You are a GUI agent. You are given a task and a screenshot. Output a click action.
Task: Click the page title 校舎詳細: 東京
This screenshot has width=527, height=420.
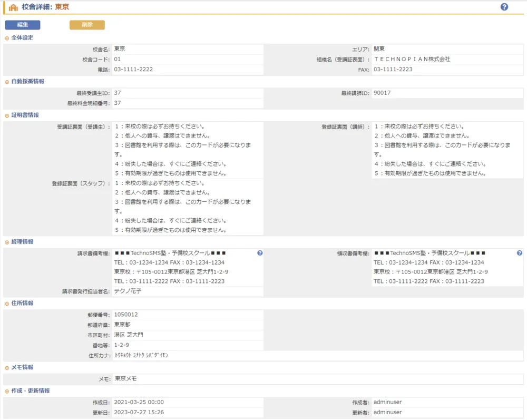click(x=45, y=7)
